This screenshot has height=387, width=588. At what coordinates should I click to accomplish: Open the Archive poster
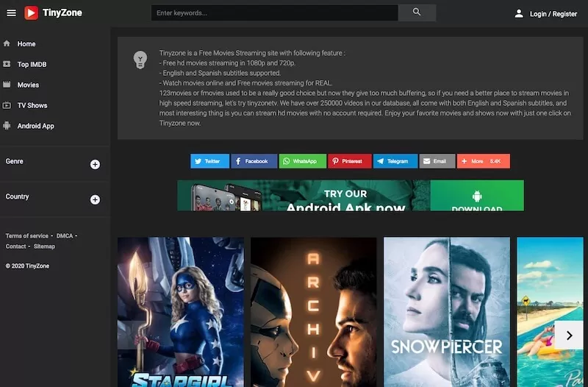[x=314, y=312]
